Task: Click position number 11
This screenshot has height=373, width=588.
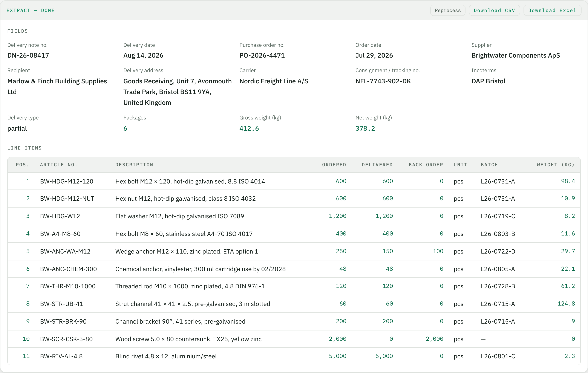Action: (26, 356)
